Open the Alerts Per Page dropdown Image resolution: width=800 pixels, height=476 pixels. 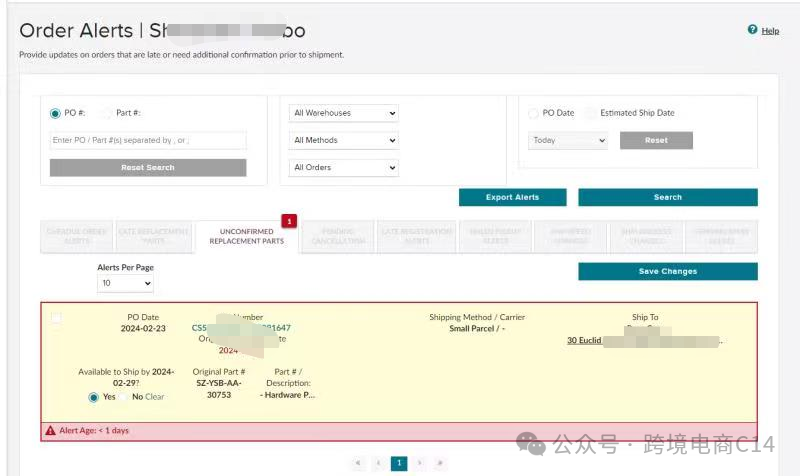coord(125,283)
